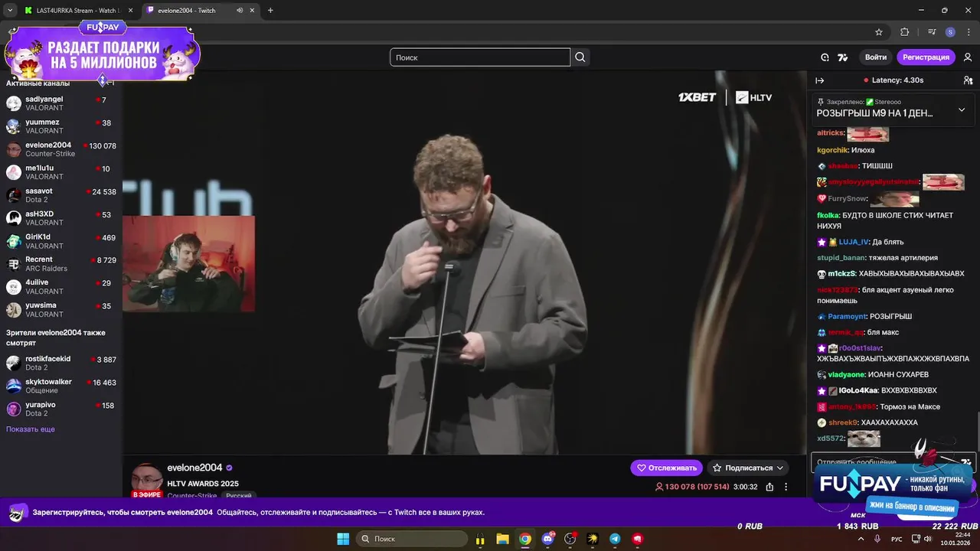Mute the Twitch tab via speaker icon

point(240,11)
